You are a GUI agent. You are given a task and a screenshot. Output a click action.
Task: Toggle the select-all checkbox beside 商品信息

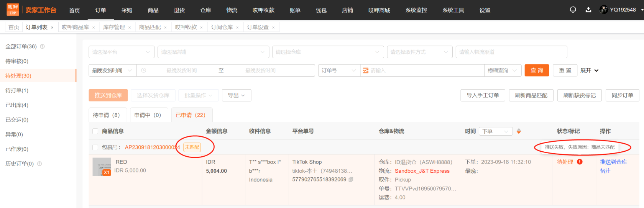[95, 131]
